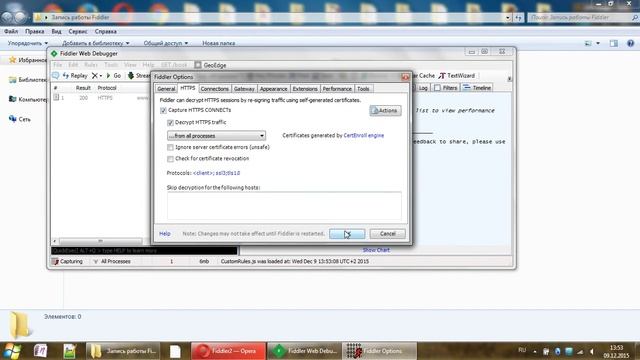640x360 pixels.
Task: Click the Capturing indicator in status bar
Action: (67, 261)
